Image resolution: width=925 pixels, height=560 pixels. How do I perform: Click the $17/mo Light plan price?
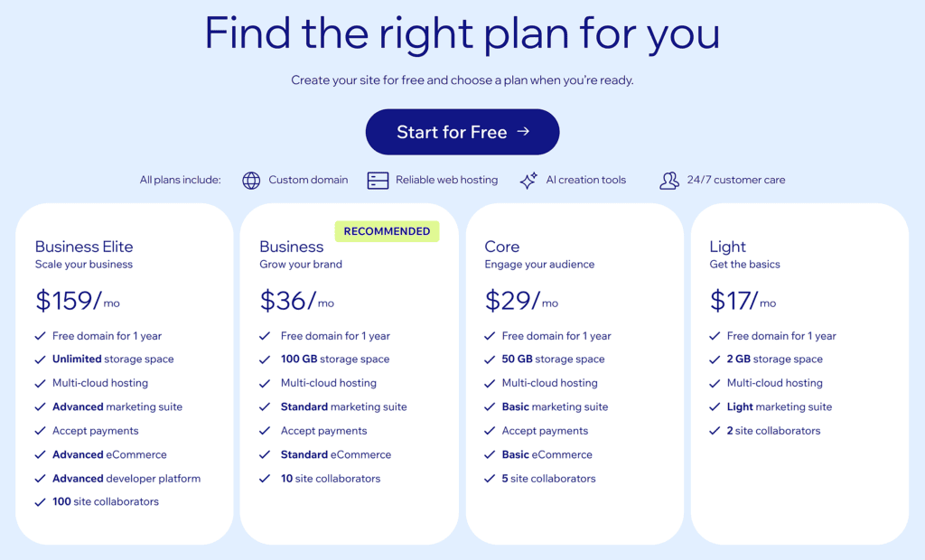(743, 301)
